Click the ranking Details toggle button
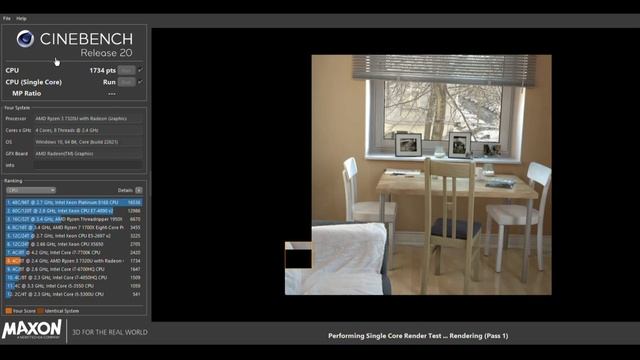640x360 pixels. tap(139, 190)
